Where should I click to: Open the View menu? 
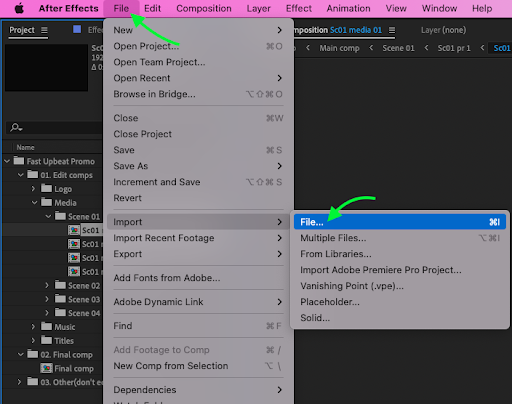click(x=396, y=8)
